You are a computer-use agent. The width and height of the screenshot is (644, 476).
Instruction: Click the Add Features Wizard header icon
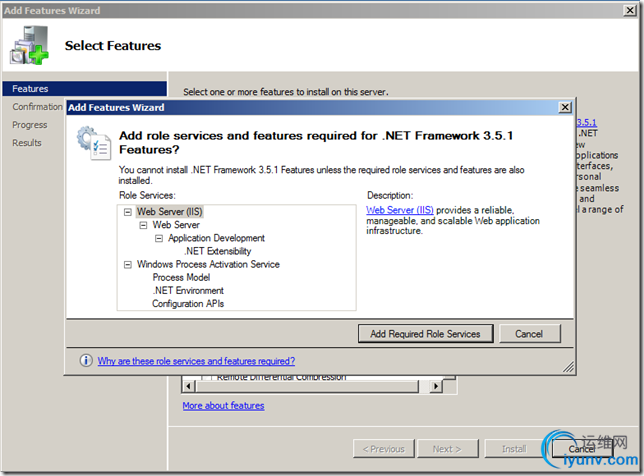tap(30, 45)
